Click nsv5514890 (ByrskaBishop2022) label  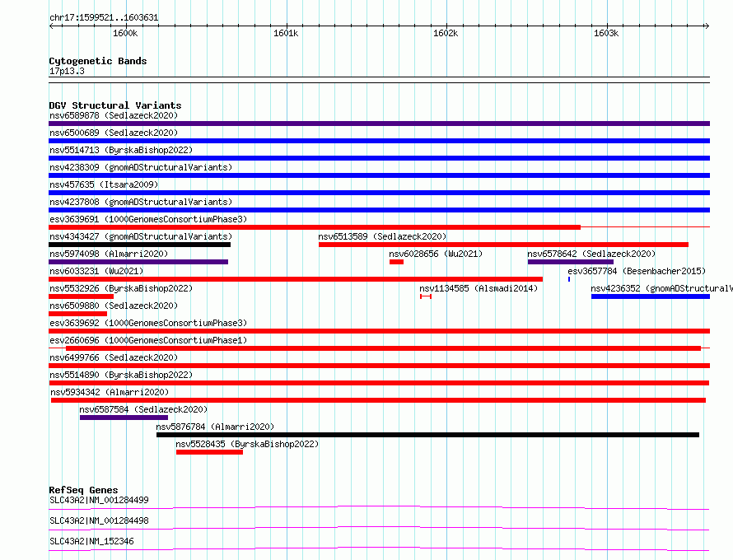[121, 375]
